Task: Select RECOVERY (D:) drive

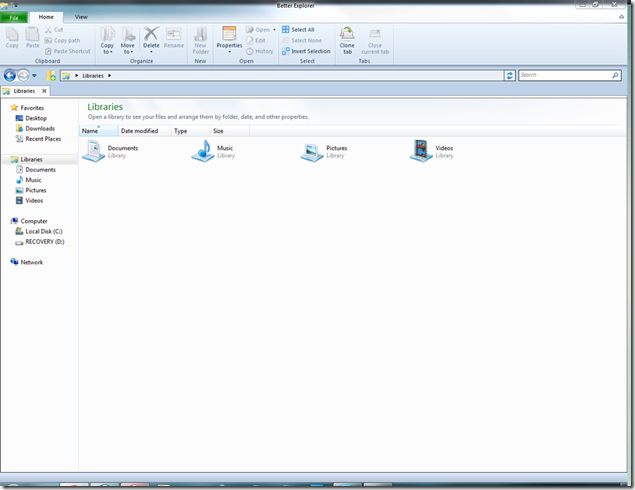Action: click(x=40, y=242)
